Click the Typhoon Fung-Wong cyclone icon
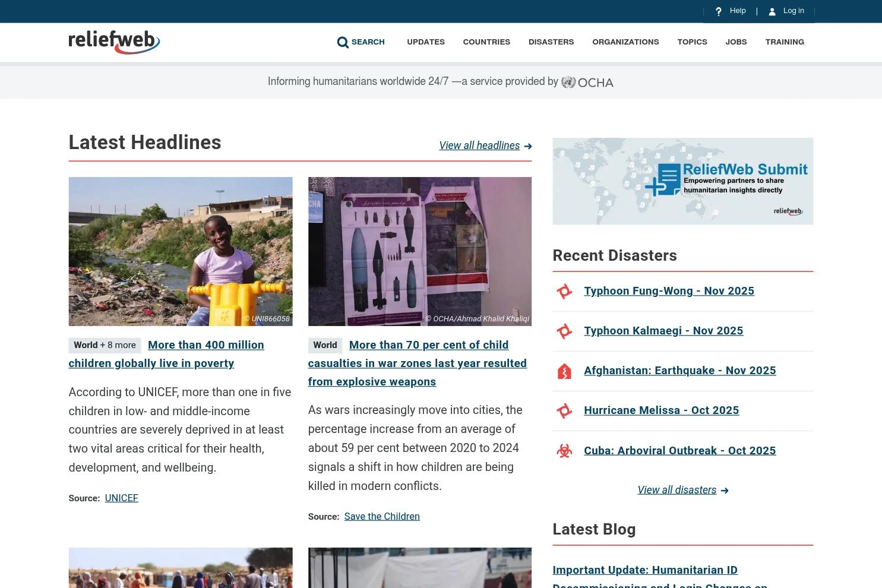The height and width of the screenshot is (588, 882). 564,292
